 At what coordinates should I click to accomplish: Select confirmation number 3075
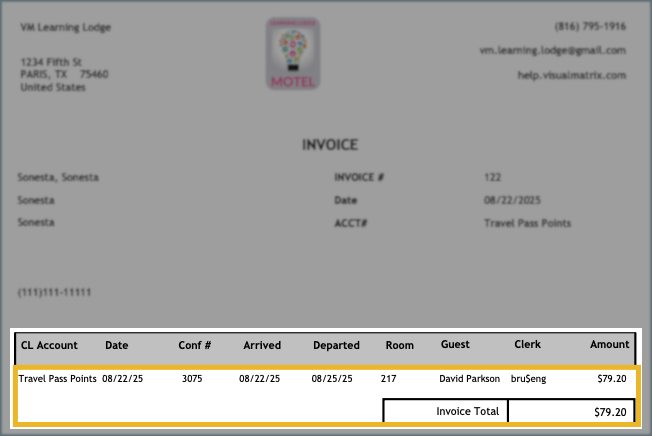pos(192,379)
